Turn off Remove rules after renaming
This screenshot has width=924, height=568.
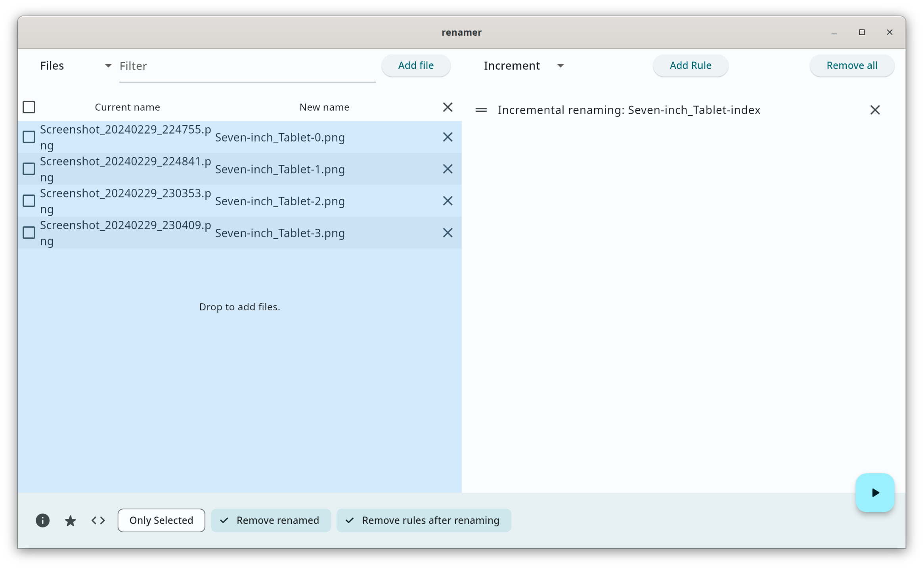click(423, 520)
